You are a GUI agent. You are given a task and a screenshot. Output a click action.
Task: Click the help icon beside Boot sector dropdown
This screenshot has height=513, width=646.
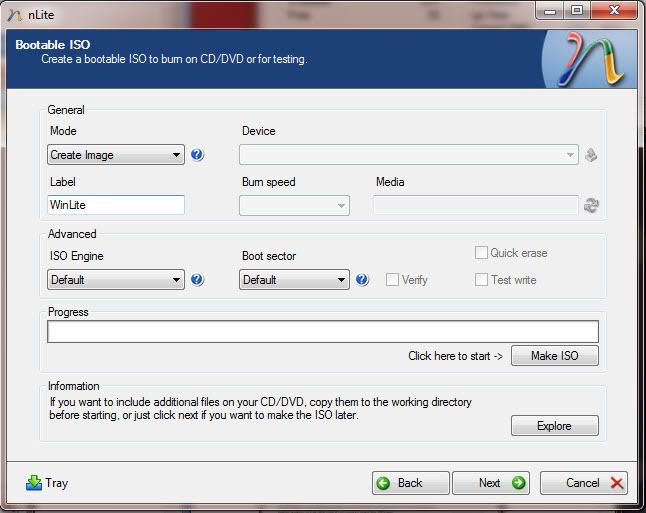coord(362,279)
